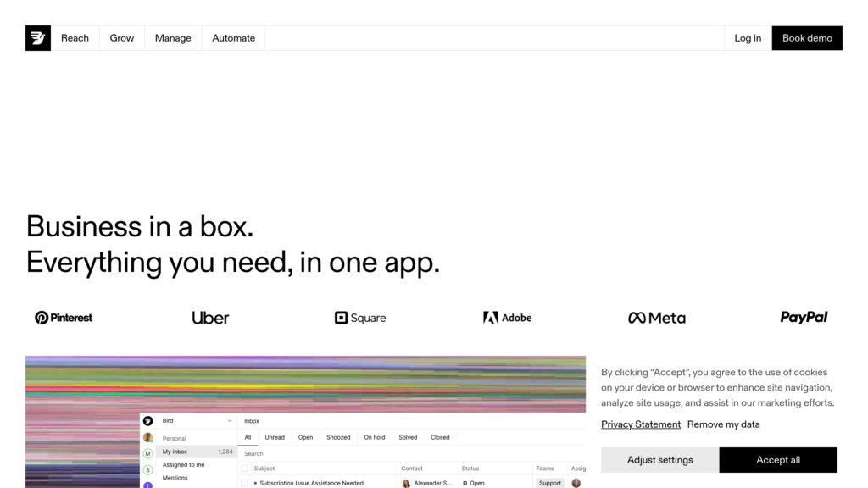Click the Bird logo in the top navigation

[x=38, y=38]
